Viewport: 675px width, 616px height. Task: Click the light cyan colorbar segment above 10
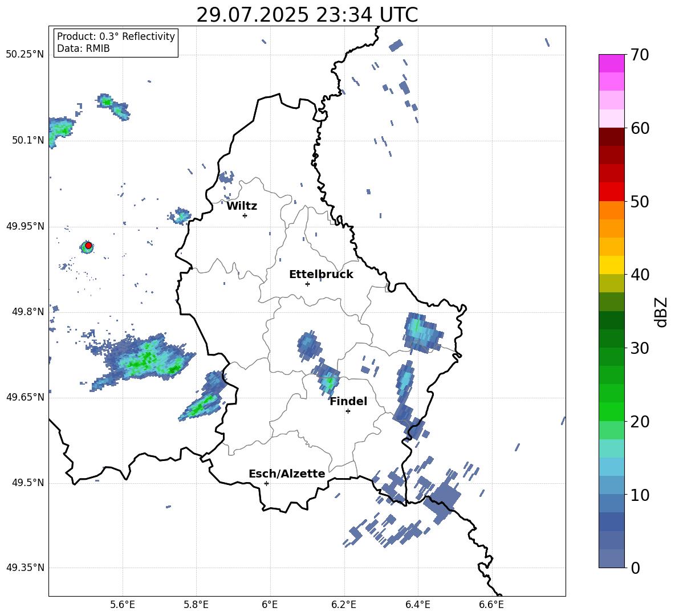611,467
